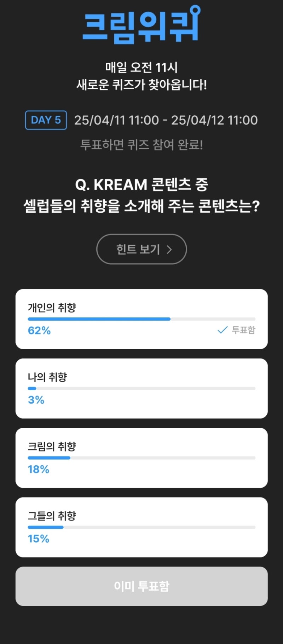Click the 15% progress bar
Screen dimensions: 283x644
coord(141,527)
